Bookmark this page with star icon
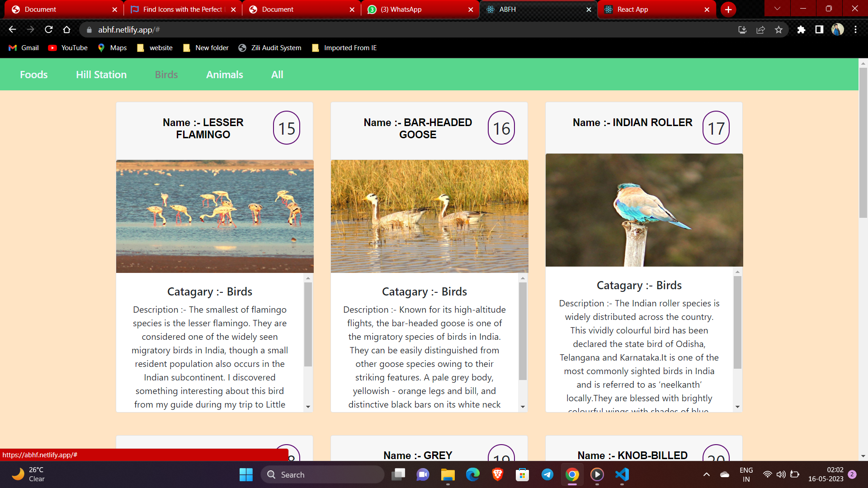Screen dimensions: 868x488 pos(778,30)
